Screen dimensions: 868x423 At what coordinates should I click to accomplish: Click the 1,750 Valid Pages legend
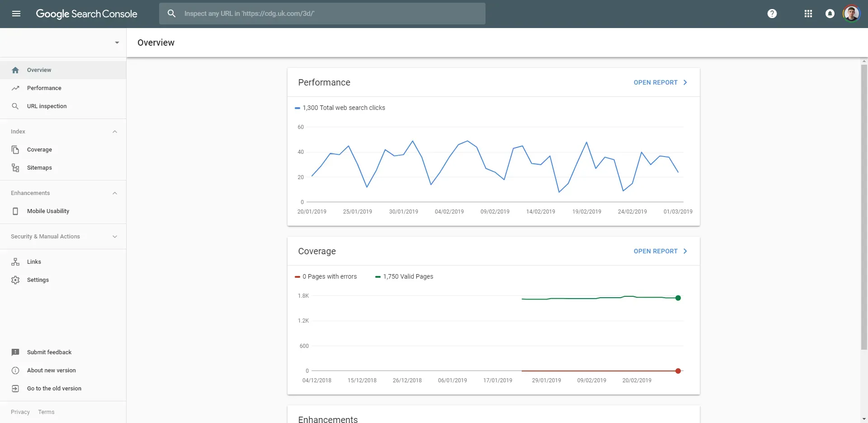(404, 276)
